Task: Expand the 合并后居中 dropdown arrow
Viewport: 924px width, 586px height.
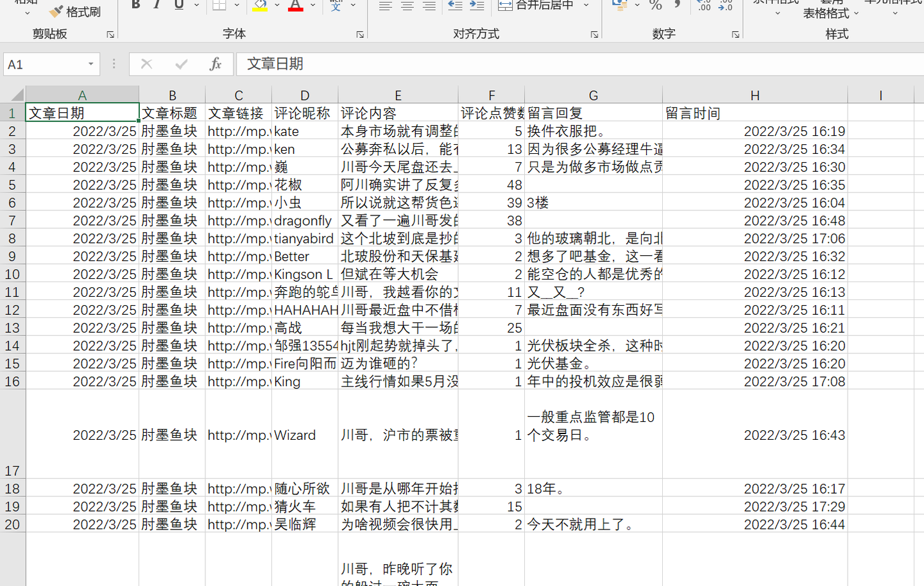Action: (x=586, y=5)
